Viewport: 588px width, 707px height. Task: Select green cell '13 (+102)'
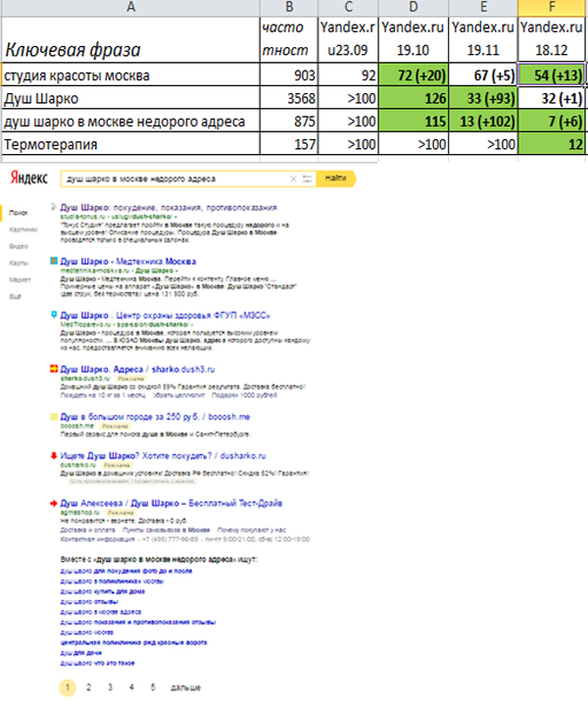[483, 121]
